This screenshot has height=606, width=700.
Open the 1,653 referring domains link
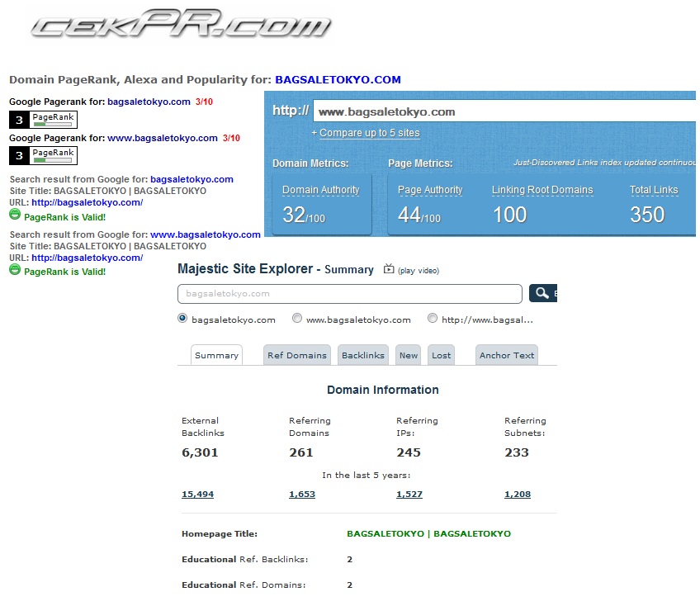302,494
